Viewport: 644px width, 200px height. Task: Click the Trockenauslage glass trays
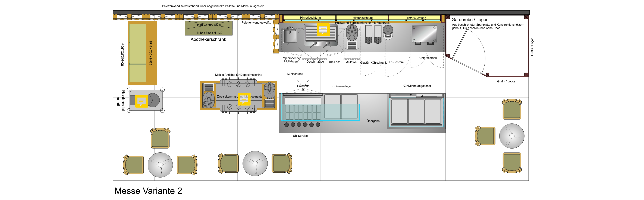(x=341, y=106)
